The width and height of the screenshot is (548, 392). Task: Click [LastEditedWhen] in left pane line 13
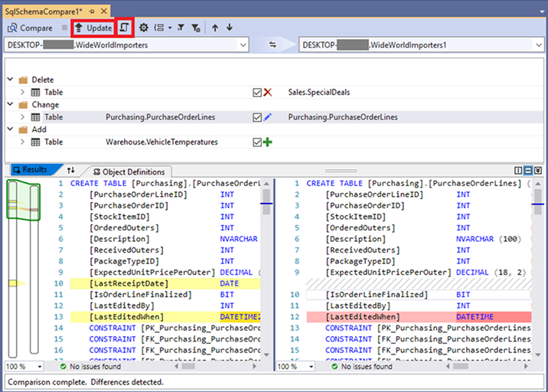coord(126,317)
